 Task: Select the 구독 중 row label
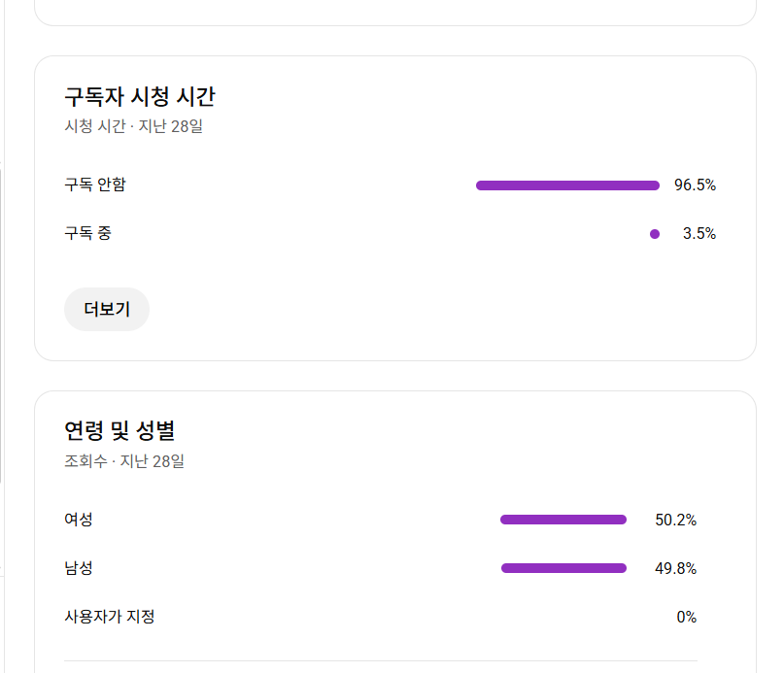point(87,233)
